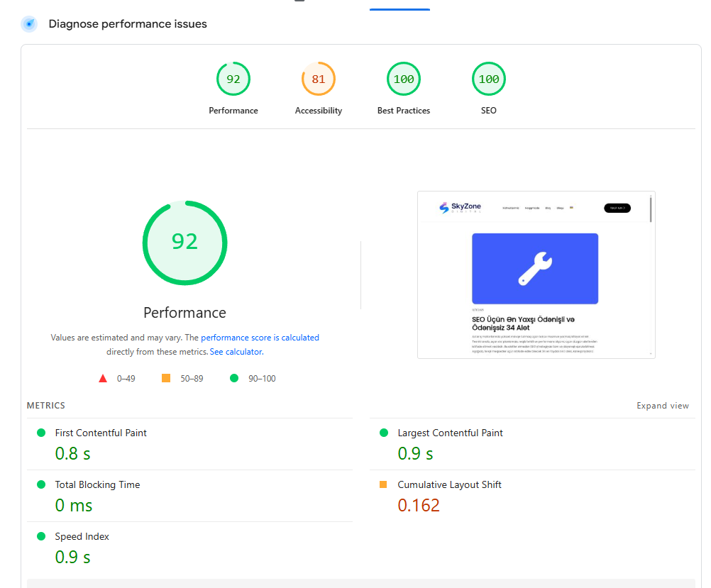The width and height of the screenshot is (711, 588).
Task: Click the Speed Index metric row
Action: tap(82, 537)
